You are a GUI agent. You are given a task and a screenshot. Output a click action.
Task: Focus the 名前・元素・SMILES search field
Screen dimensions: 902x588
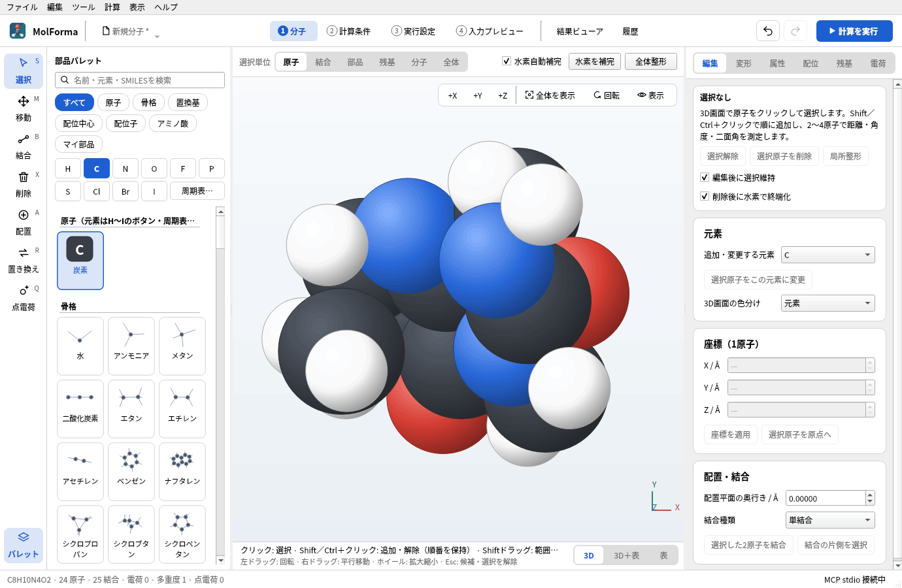(140, 80)
